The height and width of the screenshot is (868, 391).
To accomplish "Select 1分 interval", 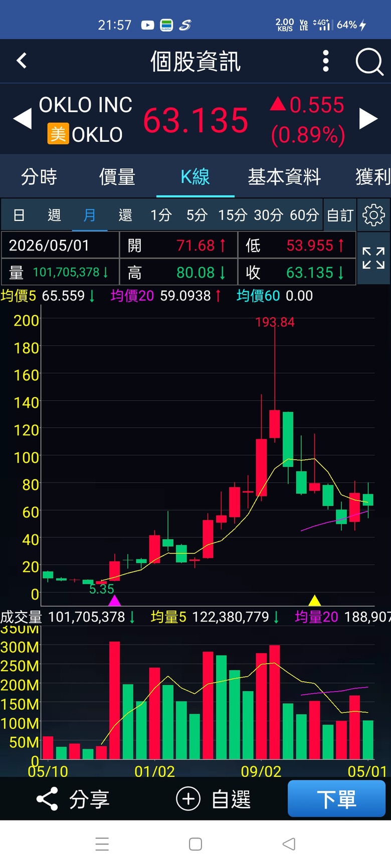I will click(161, 215).
